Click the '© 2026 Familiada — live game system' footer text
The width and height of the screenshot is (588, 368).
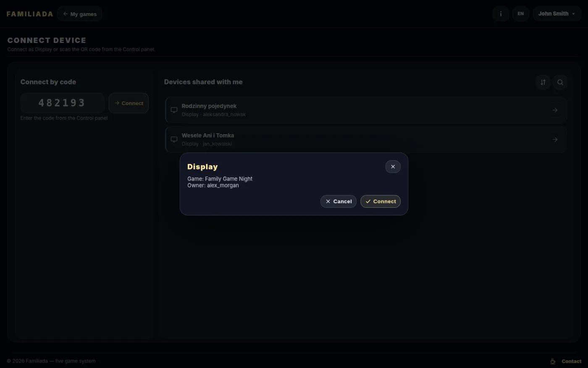pos(51,361)
